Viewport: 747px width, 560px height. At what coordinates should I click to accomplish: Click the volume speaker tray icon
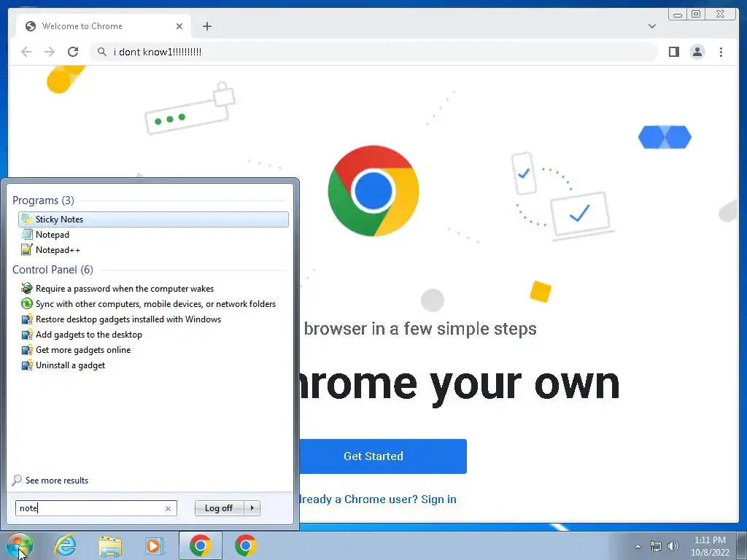point(673,546)
